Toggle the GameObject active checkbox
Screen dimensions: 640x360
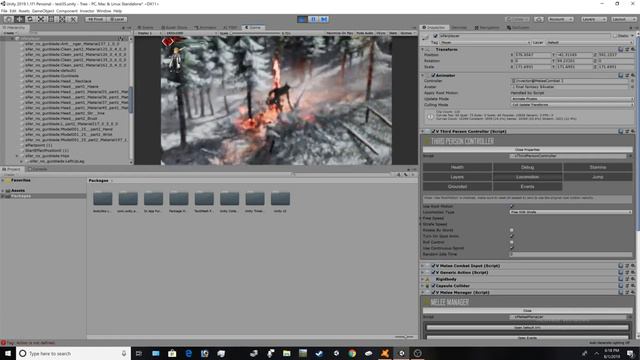(x=436, y=36)
